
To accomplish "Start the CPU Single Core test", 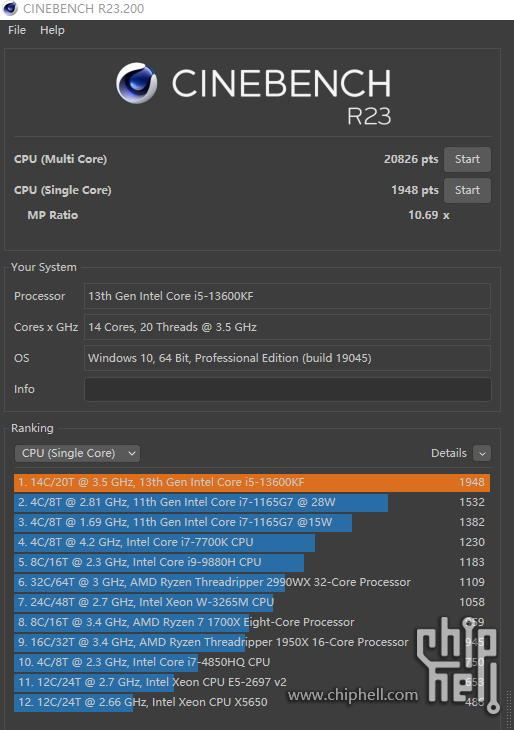I will (467, 190).
